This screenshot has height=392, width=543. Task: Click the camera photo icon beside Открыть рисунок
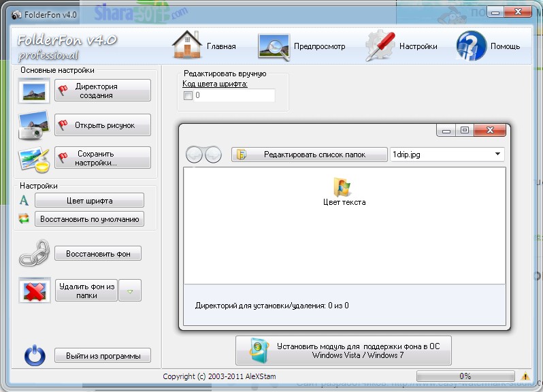pos(33,125)
